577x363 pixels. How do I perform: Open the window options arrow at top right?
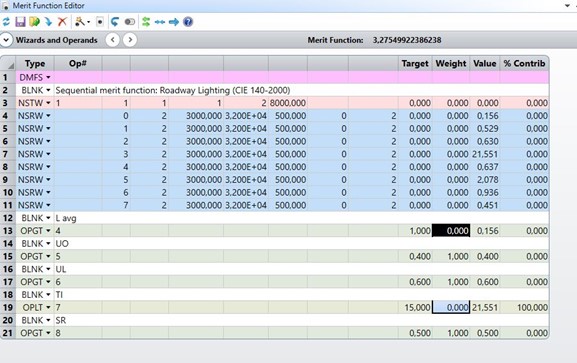click(x=567, y=6)
